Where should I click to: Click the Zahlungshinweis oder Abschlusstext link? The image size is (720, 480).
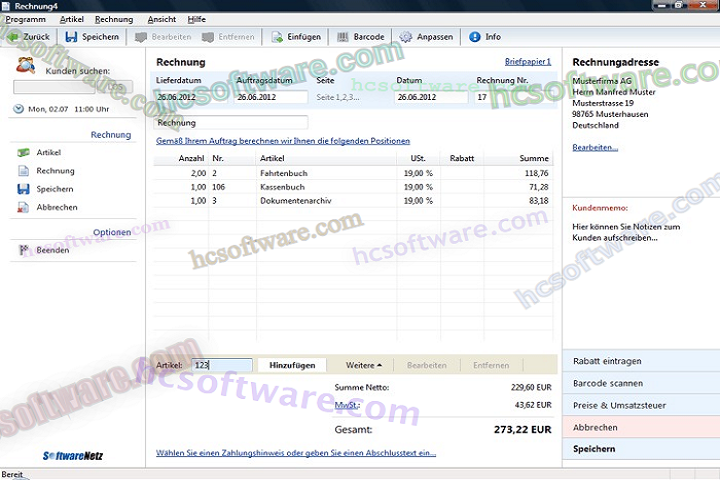tap(296, 453)
